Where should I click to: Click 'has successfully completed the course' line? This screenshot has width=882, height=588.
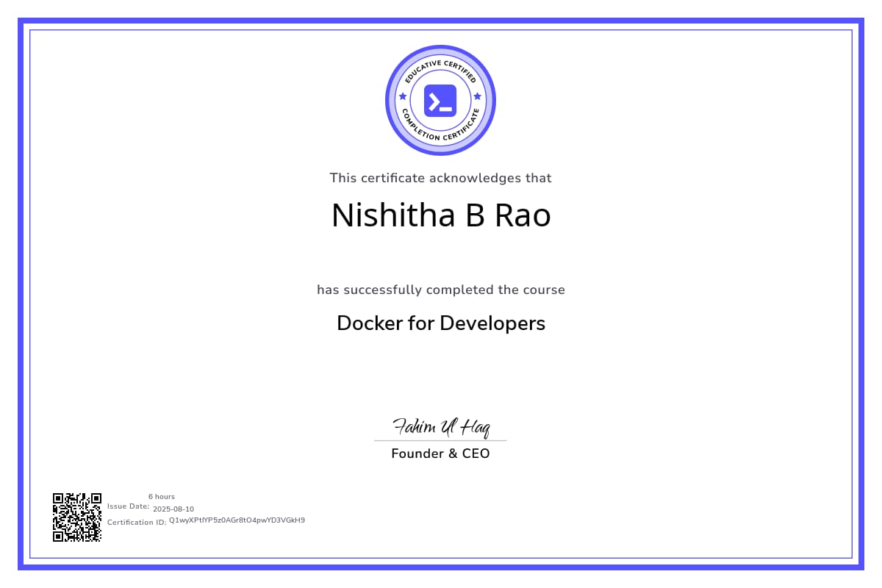click(x=441, y=290)
